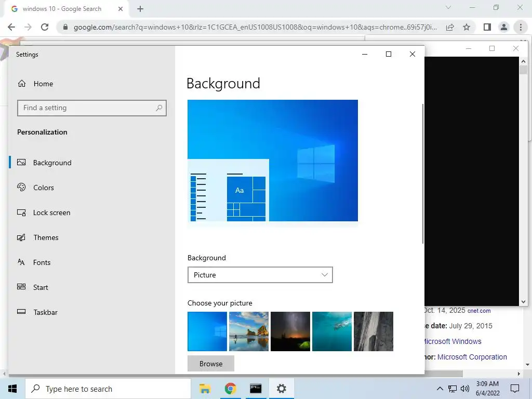The height and width of the screenshot is (399, 532).
Task: Click the Fonts icon in sidebar
Action: click(x=21, y=262)
